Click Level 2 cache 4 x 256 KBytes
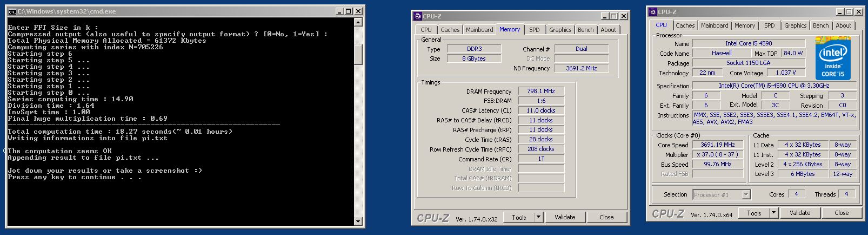868x235 pixels. pos(803,164)
